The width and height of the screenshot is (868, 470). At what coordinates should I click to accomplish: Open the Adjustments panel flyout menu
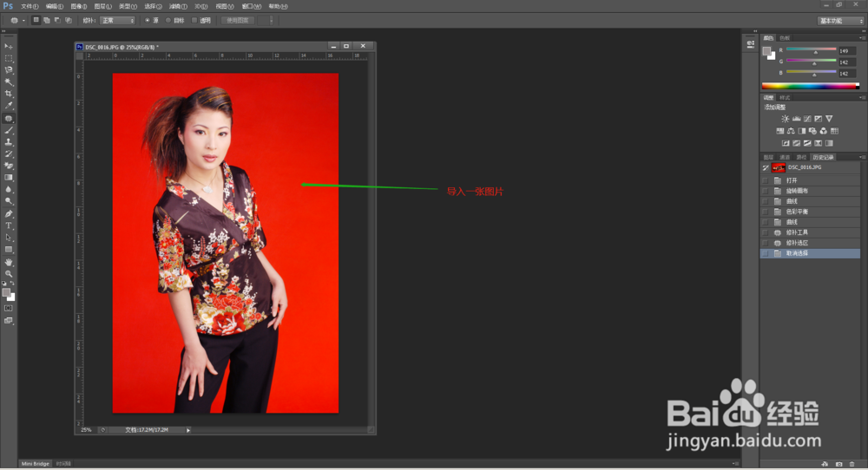(861, 98)
